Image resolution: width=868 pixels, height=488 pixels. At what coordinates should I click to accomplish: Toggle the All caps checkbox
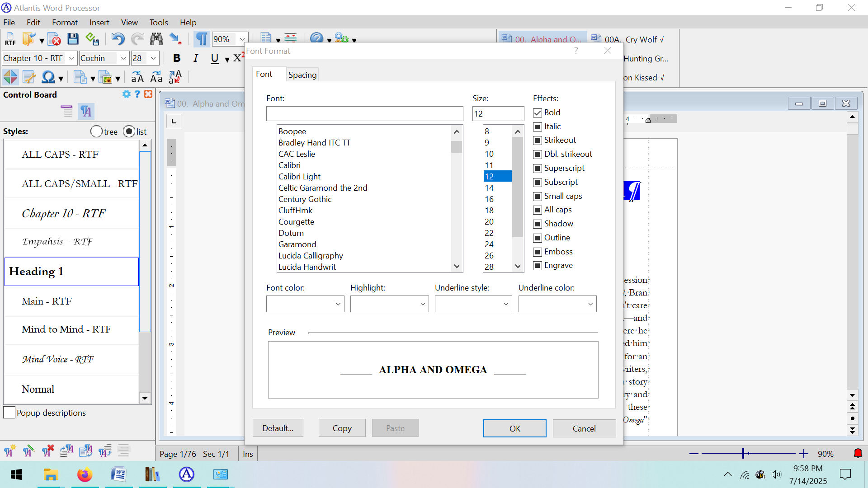[x=538, y=210]
